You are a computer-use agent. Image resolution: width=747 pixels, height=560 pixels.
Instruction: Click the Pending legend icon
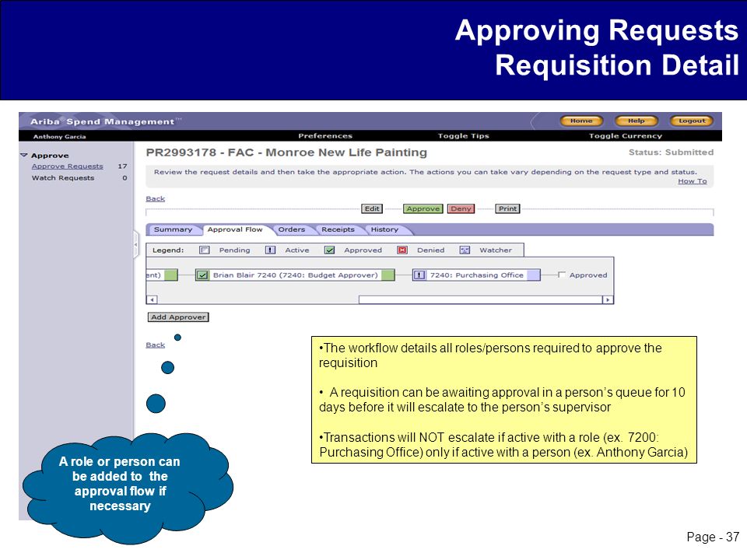pos(205,250)
